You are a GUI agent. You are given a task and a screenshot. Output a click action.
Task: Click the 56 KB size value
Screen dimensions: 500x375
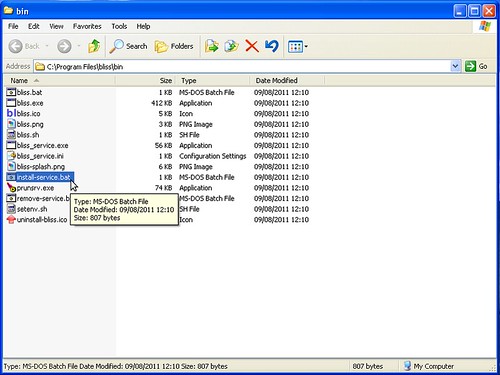pos(164,145)
